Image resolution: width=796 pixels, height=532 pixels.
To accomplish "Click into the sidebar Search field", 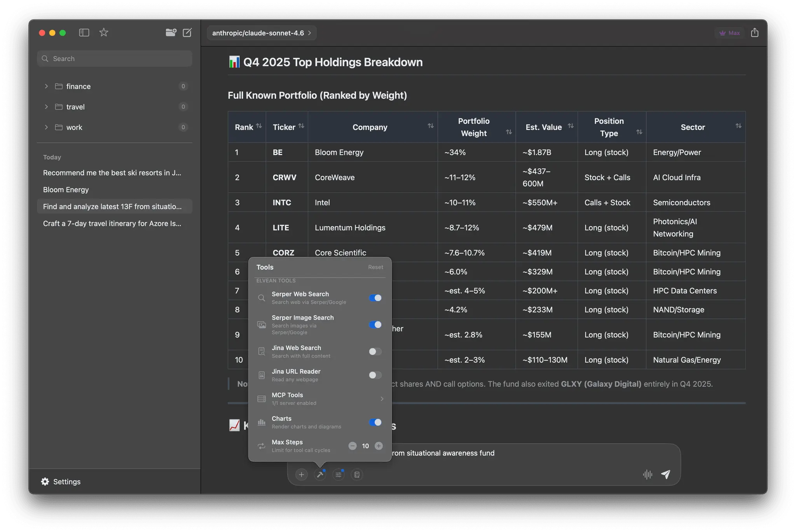I will point(115,59).
